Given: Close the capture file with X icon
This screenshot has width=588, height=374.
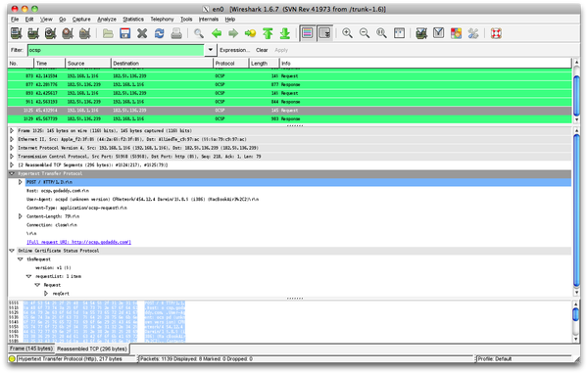Looking at the screenshot, I should click(142, 33).
